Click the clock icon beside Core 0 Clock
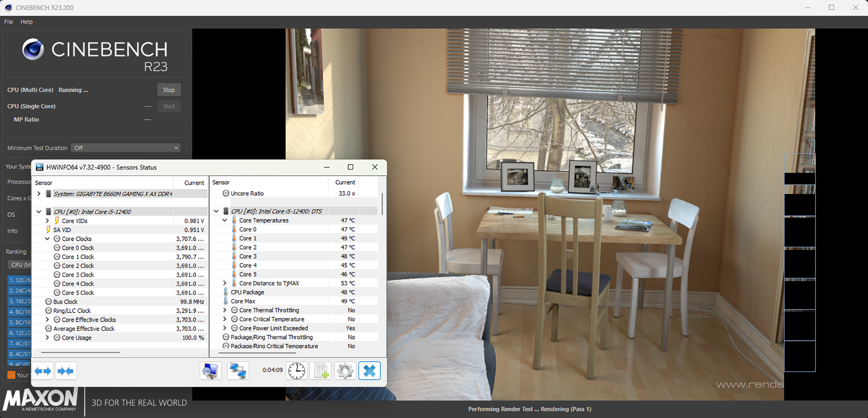The width and height of the screenshot is (868, 418). (57, 248)
